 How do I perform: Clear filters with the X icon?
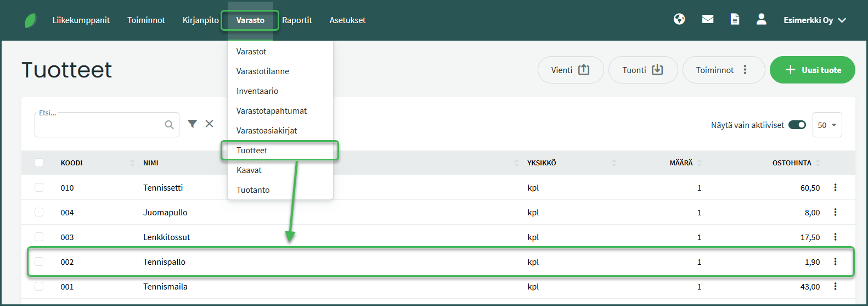pyautogui.click(x=210, y=124)
